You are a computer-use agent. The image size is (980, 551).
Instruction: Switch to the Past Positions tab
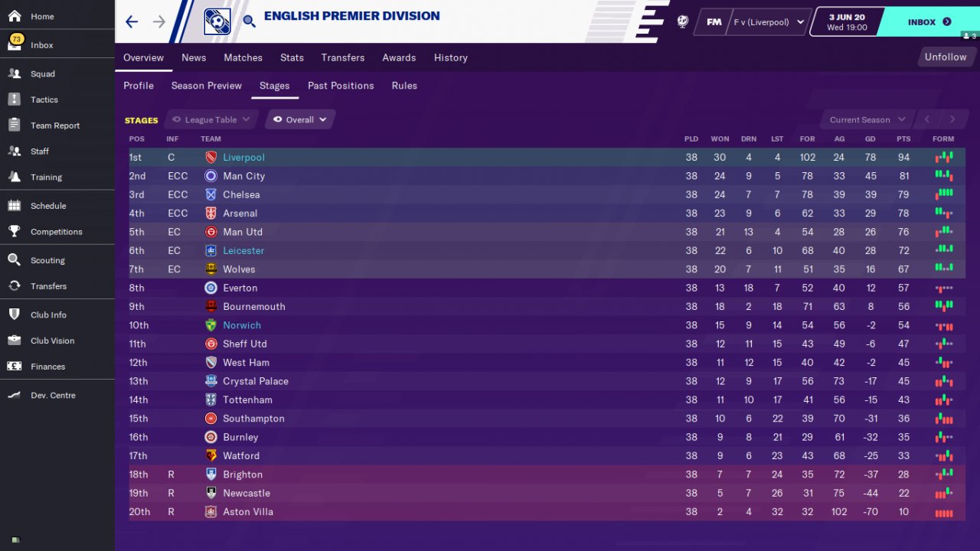click(x=341, y=86)
